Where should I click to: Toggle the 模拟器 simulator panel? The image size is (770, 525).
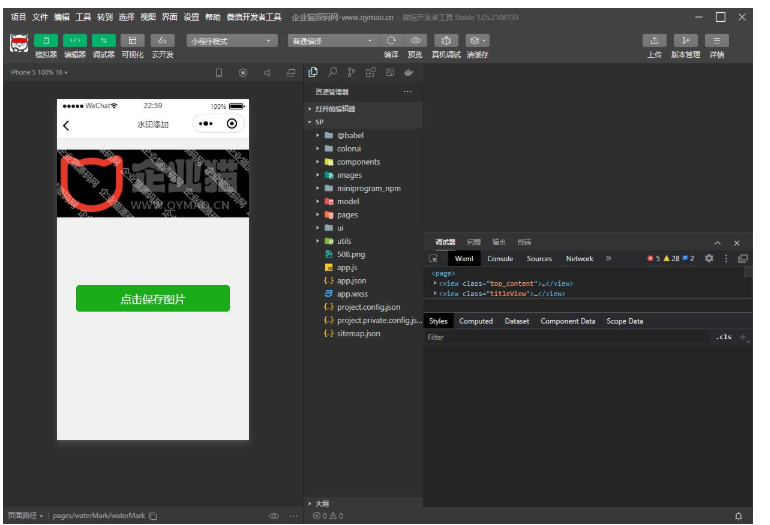(x=46, y=41)
